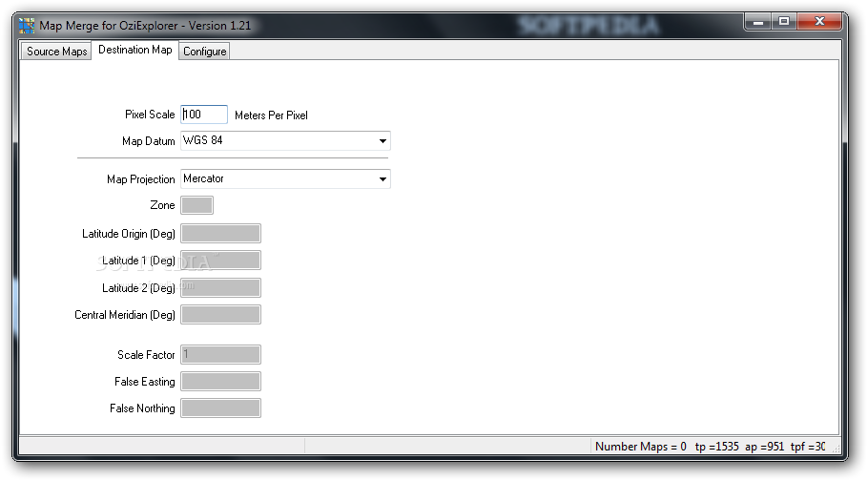Click the tp =1535 status entry
This screenshot has width=868, height=481.
[x=717, y=446]
